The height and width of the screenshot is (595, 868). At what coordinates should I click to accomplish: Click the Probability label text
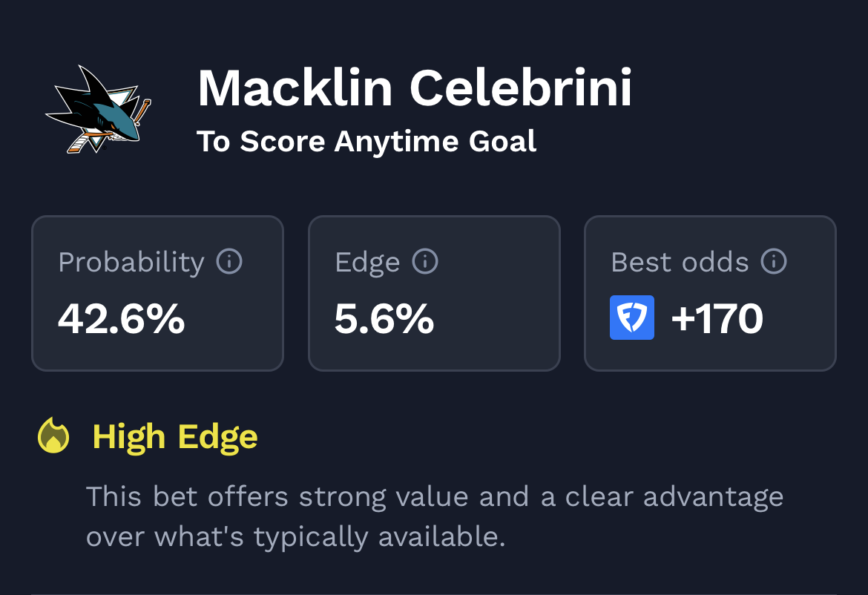(x=131, y=262)
